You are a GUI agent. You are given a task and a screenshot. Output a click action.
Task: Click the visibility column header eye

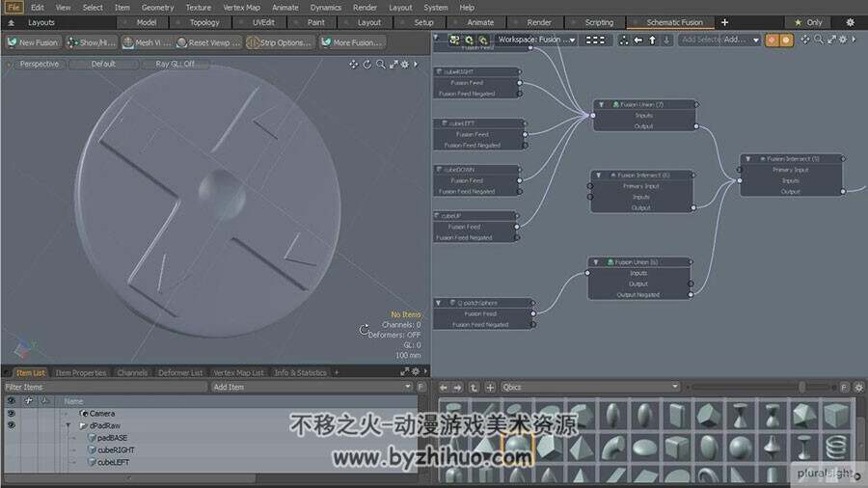(11, 400)
